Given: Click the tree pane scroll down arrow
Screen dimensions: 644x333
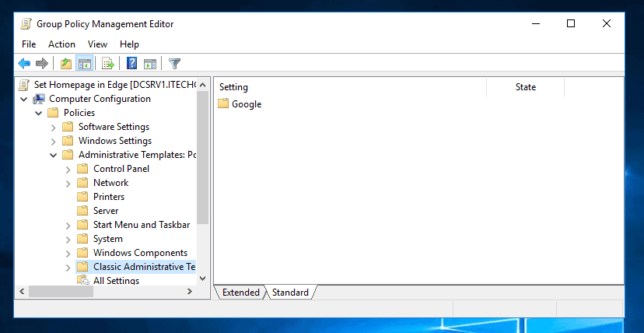Looking at the screenshot, I should pyautogui.click(x=202, y=278).
